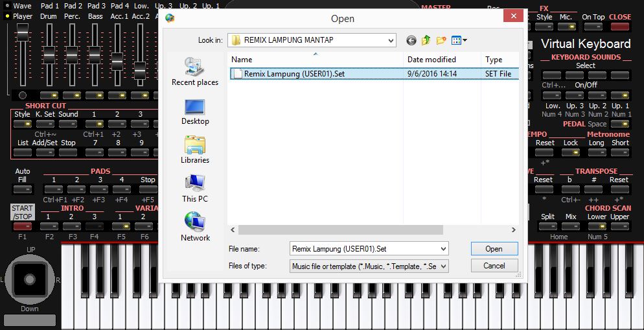Click the Short Cut Style button
The height and width of the screenshot is (330, 644).
tap(23, 124)
